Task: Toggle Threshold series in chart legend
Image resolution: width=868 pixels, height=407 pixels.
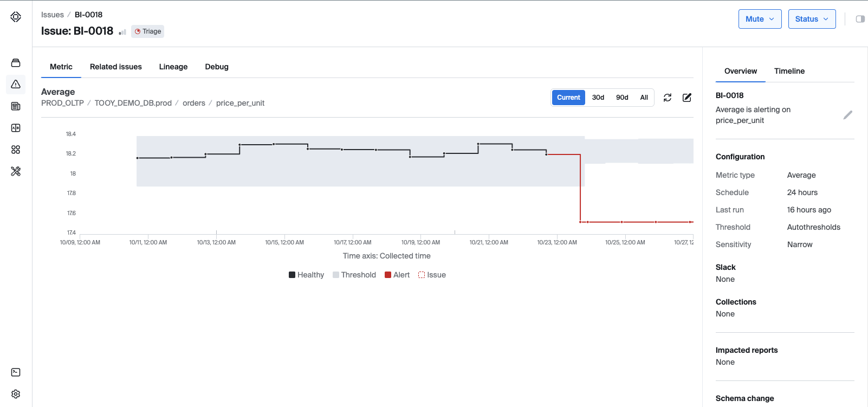Action: click(x=354, y=275)
